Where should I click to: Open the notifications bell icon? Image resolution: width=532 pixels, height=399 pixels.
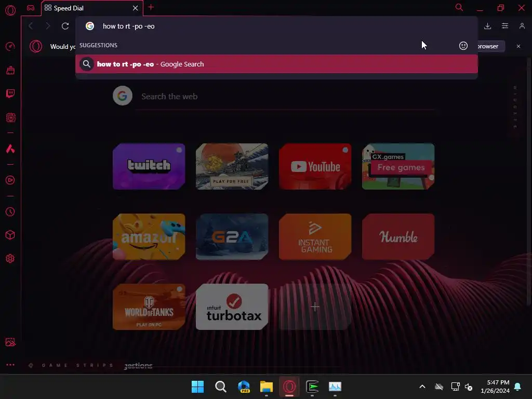[x=518, y=387]
